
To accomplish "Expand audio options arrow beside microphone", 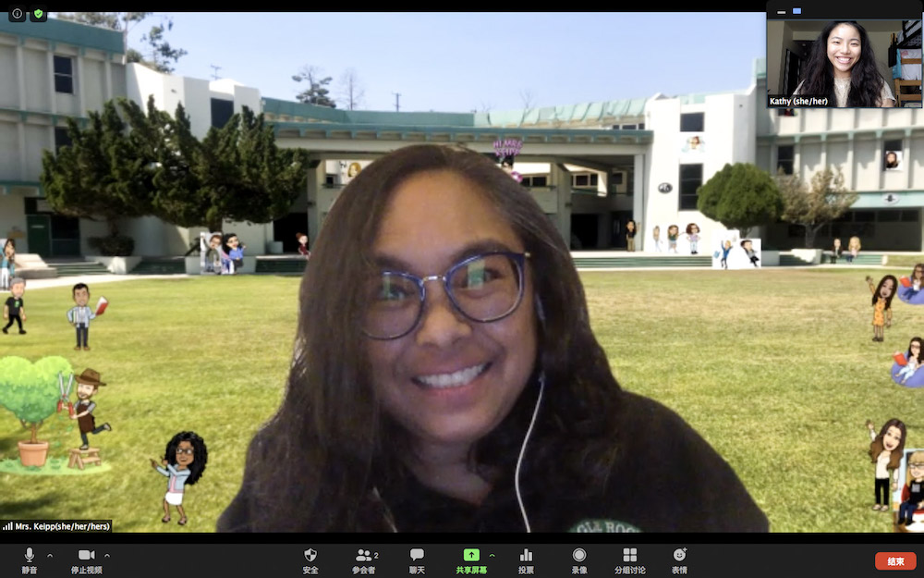I will (x=50, y=555).
